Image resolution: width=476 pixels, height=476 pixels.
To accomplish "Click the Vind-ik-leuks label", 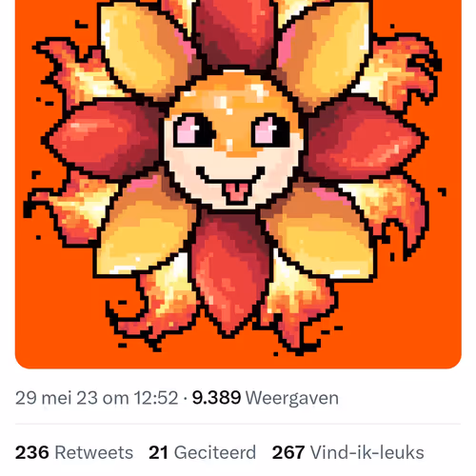I will [x=367, y=452].
